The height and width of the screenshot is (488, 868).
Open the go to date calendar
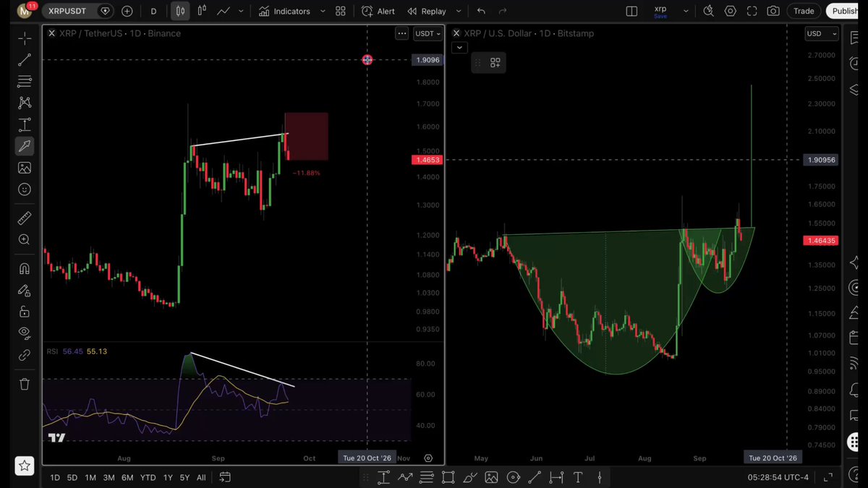pos(225,477)
